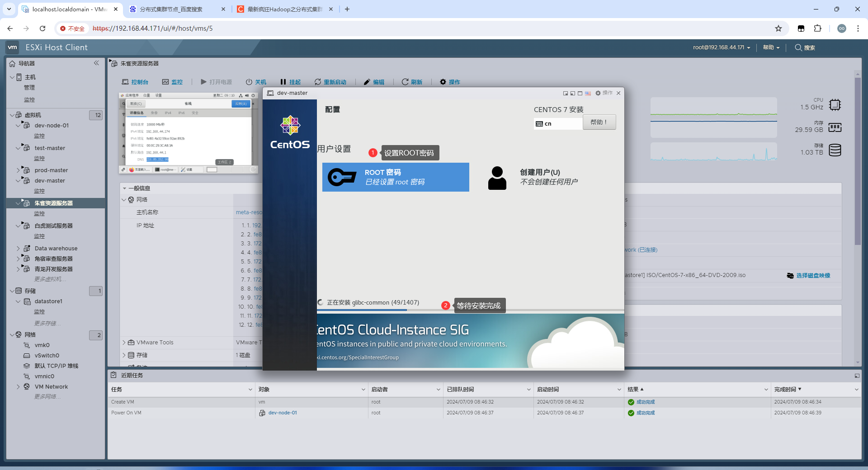This screenshot has height=470, width=868.
Task: Open the root@192.168.44.171 user dropdown
Action: [x=722, y=47]
